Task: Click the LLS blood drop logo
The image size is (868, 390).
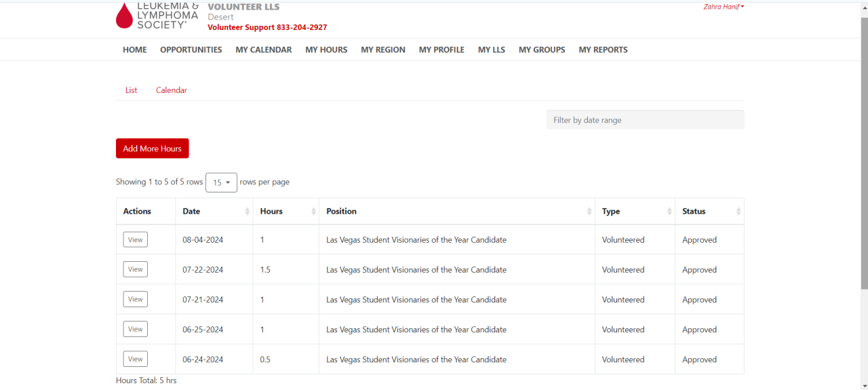Action: 124,16
